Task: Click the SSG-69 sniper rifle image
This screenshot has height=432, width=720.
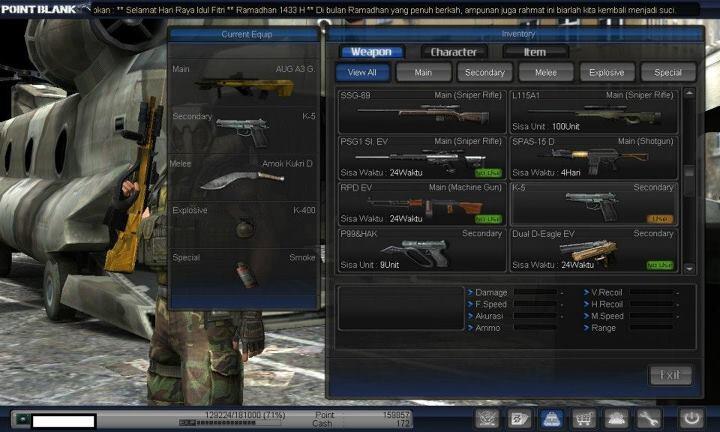Action: (x=424, y=113)
